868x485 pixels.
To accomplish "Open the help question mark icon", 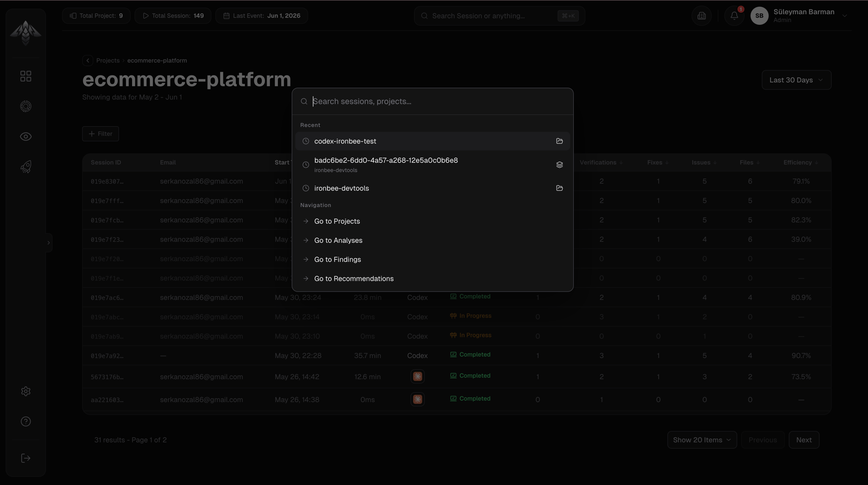I will coord(26,422).
